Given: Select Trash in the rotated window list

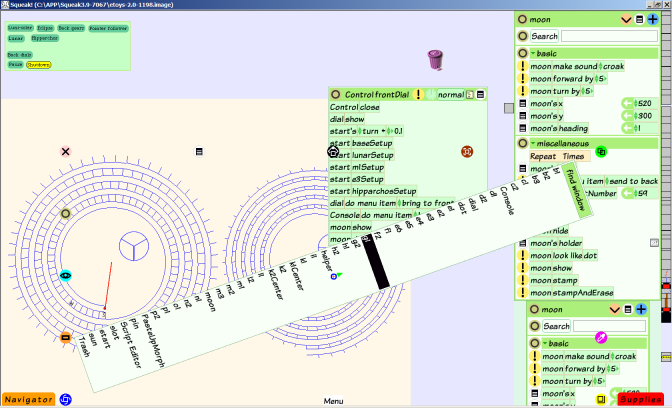Looking at the screenshot, I should click(x=84, y=347).
